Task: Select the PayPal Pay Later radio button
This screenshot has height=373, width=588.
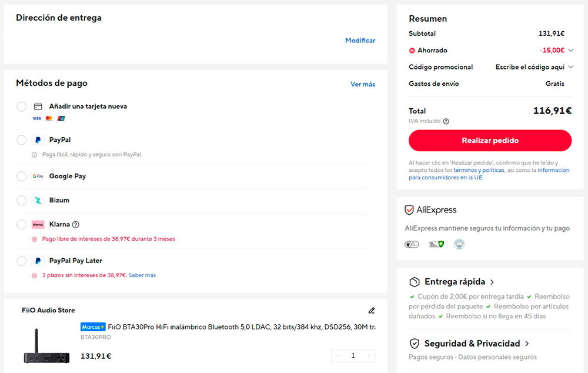Action: coord(21,261)
